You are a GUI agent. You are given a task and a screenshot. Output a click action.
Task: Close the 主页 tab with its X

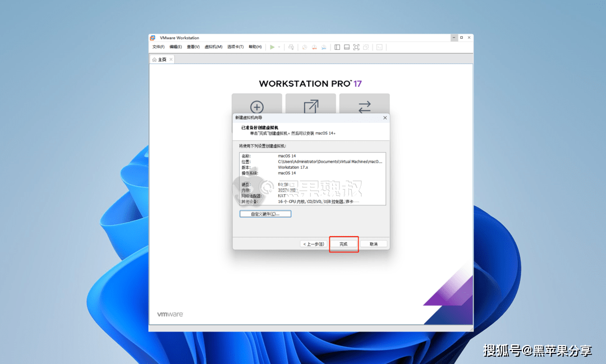pyautogui.click(x=171, y=59)
